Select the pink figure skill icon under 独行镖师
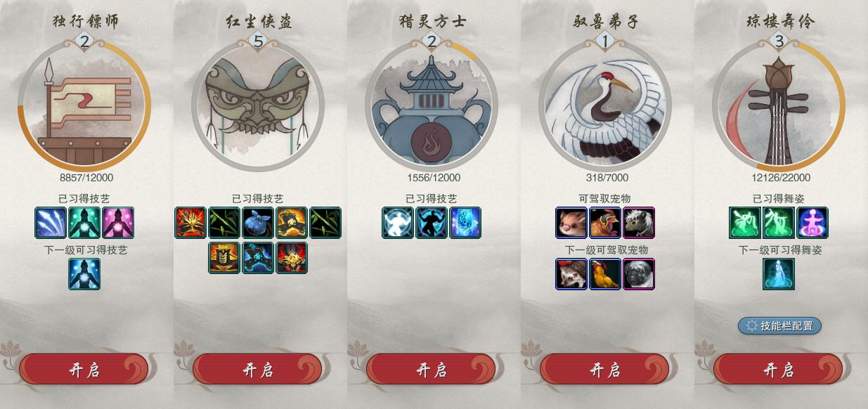The height and width of the screenshot is (409, 868). click(x=118, y=223)
